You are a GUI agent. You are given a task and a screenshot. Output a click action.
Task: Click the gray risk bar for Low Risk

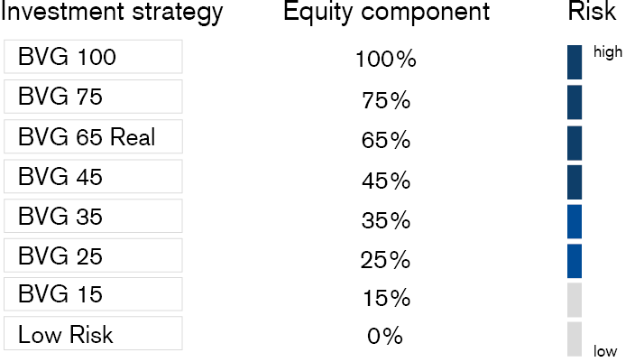coord(575,338)
